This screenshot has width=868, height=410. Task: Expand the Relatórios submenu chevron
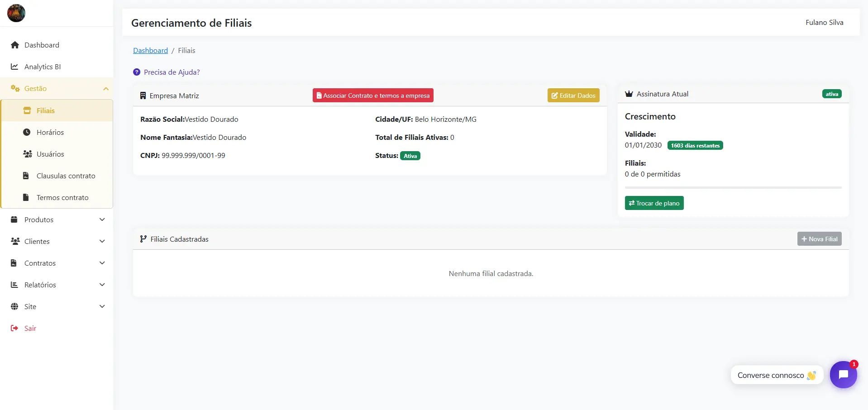coord(102,285)
